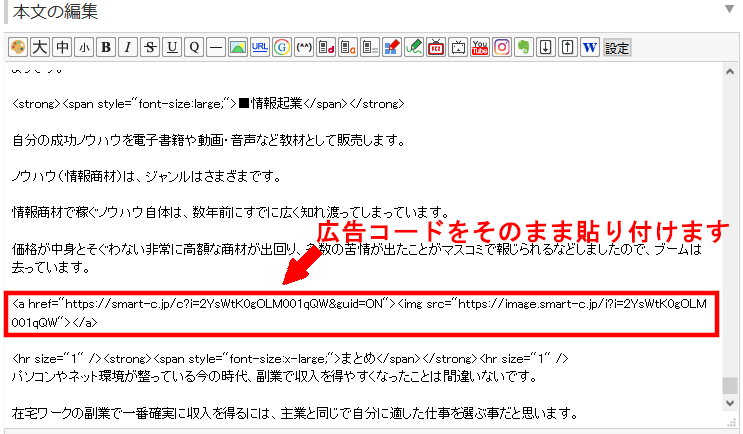Click the red eraser blocks icon
The height and width of the screenshot is (434, 743).
point(392,47)
